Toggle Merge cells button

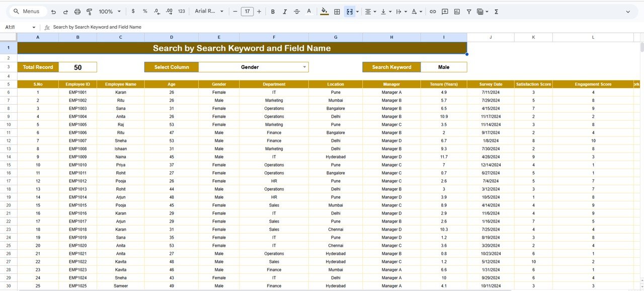349,12
